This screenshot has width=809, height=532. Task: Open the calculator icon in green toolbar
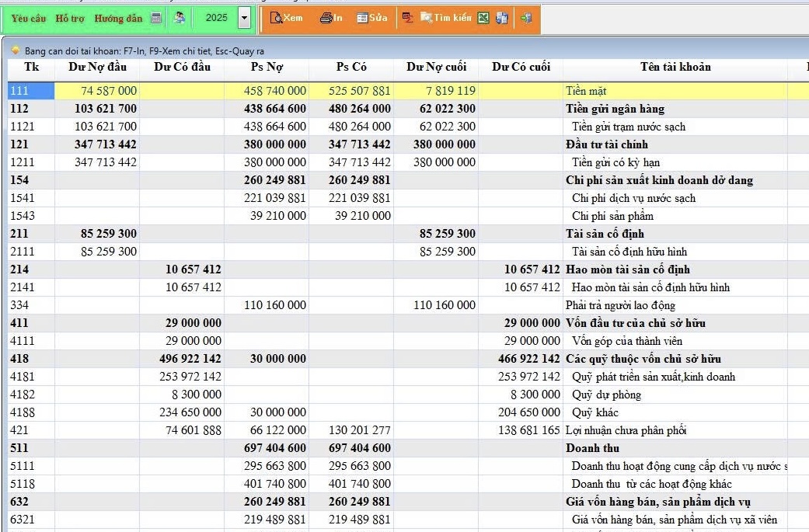(156, 18)
